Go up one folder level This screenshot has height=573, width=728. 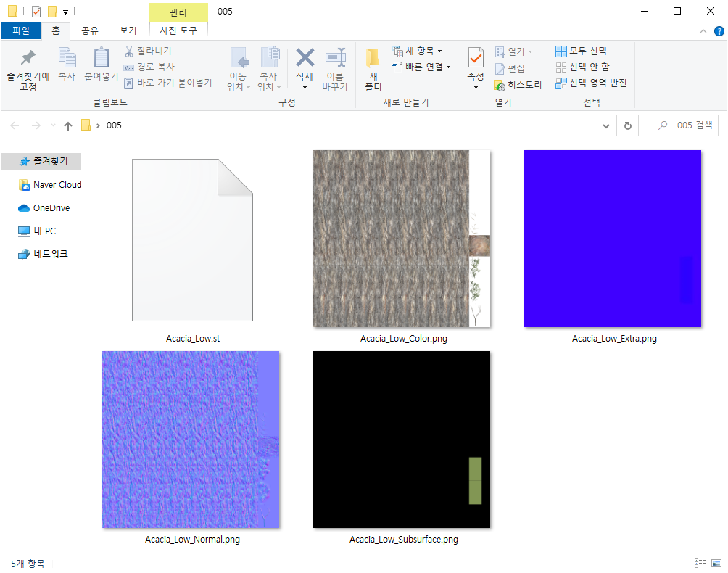click(x=68, y=125)
